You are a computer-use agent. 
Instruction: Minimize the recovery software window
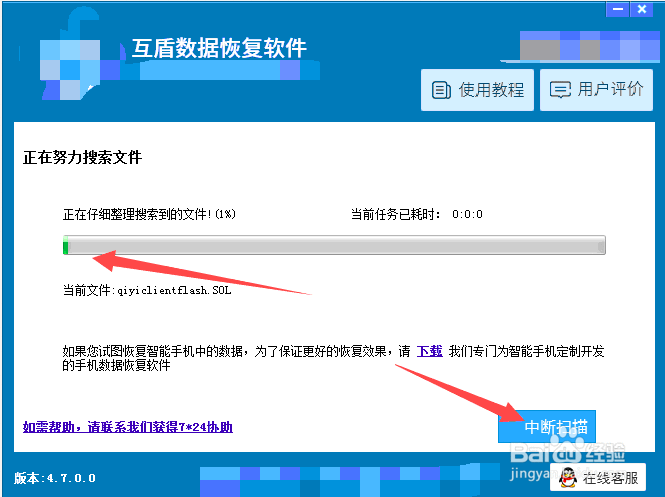[618, 9]
